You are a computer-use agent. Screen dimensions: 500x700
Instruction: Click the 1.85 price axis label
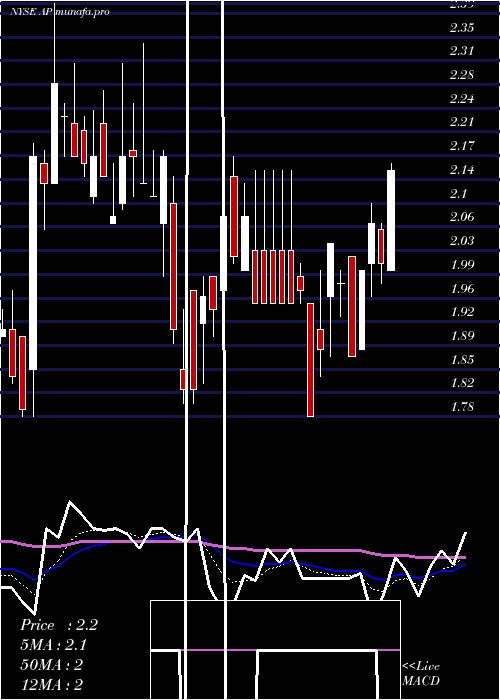pyautogui.click(x=462, y=360)
